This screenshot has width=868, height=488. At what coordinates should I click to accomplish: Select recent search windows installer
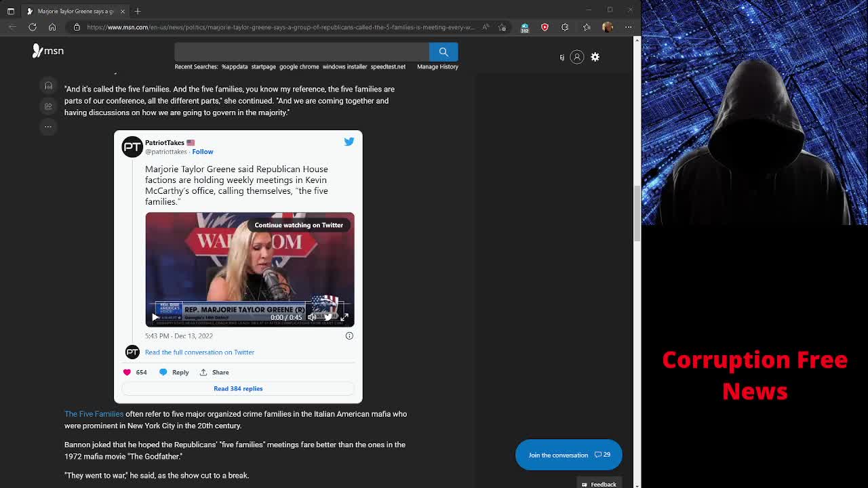pyautogui.click(x=344, y=66)
